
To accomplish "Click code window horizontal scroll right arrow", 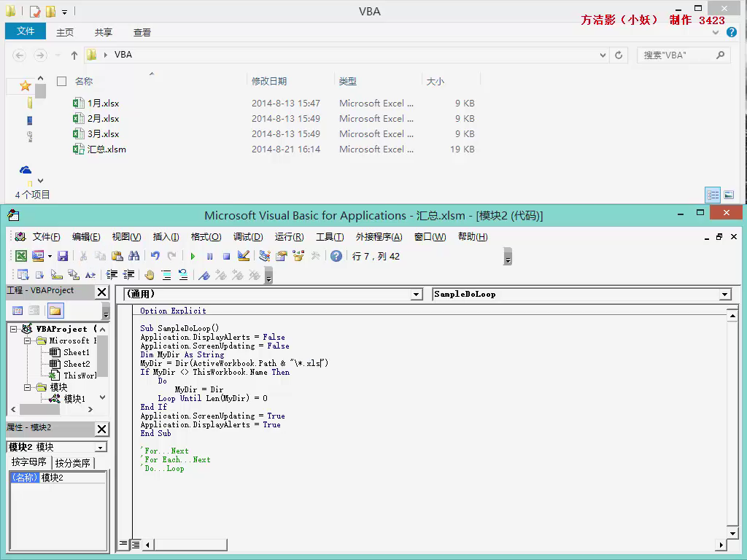I will point(721,544).
